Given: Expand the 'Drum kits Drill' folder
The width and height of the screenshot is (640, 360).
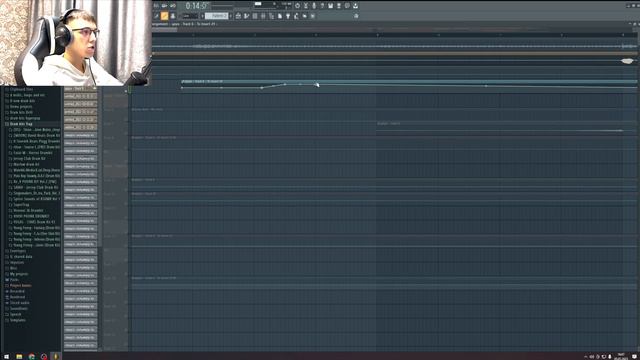Looking at the screenshot, I should click(x=21, y=112).
